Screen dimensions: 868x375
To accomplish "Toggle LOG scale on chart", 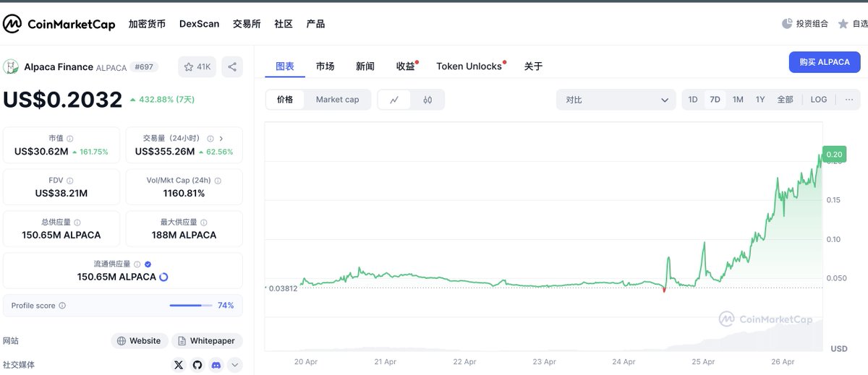I will [818, 100].
